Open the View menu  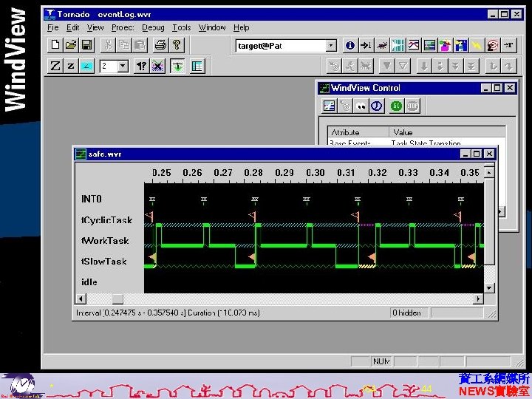[95, 27]
